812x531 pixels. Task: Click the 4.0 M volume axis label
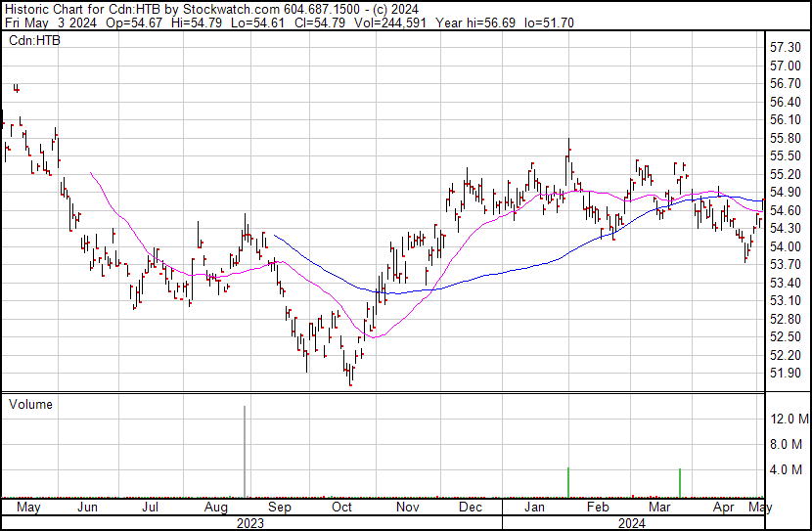[x=789, y=469]
